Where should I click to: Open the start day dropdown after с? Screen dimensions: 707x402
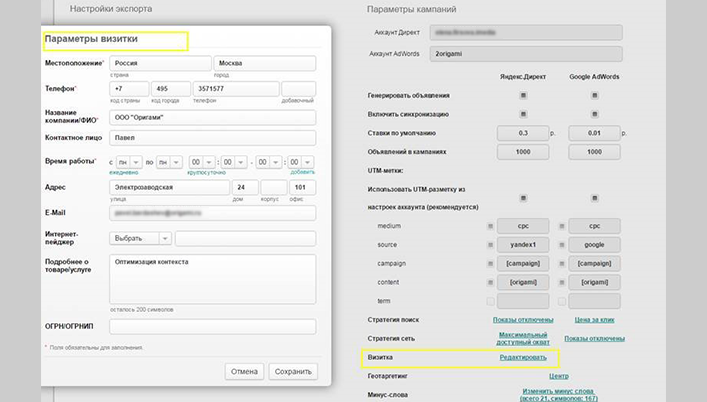coord(129,162)
